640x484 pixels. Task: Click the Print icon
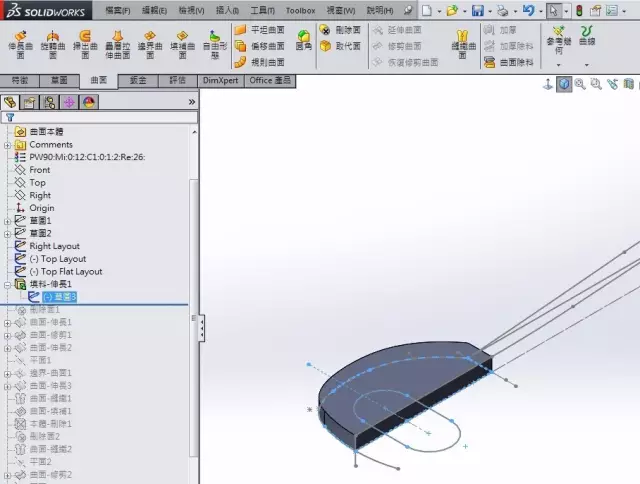[x=502, y=10]
